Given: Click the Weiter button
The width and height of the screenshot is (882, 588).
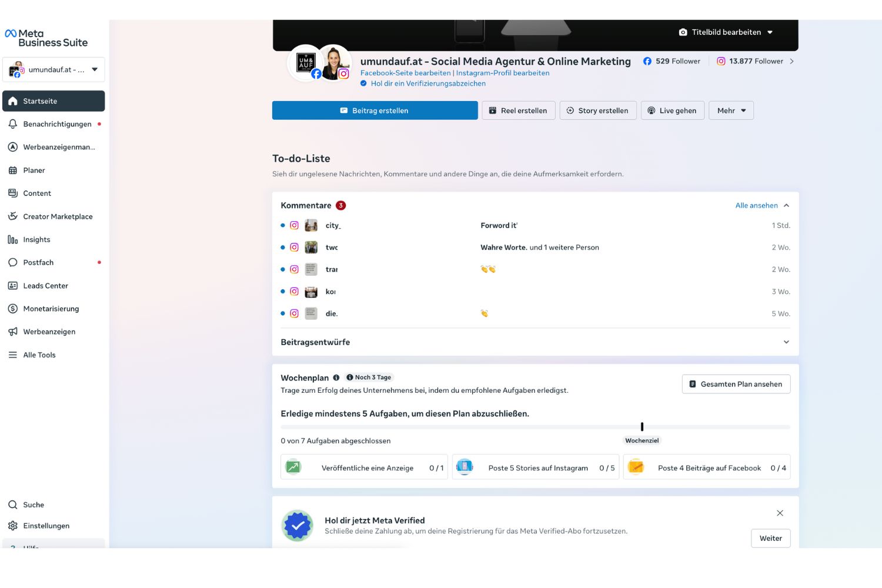Looking at the screenshot, I should point(771,538).
